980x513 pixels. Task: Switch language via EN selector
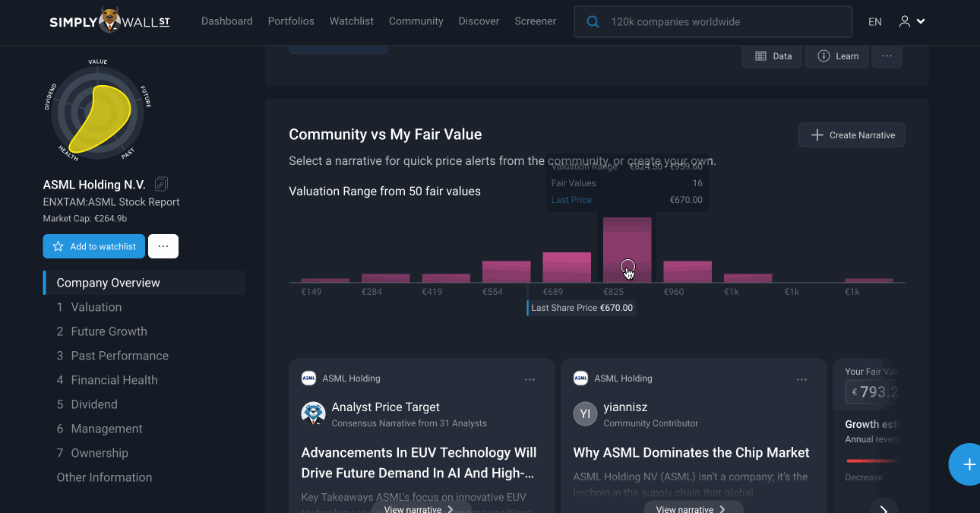[x=875, y=21]
